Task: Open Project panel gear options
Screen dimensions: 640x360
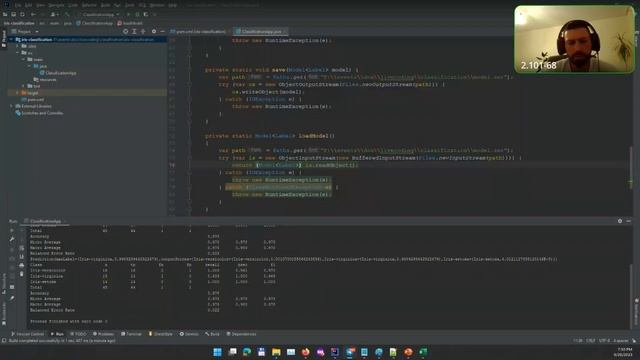Action: click(x=153, y=31)
